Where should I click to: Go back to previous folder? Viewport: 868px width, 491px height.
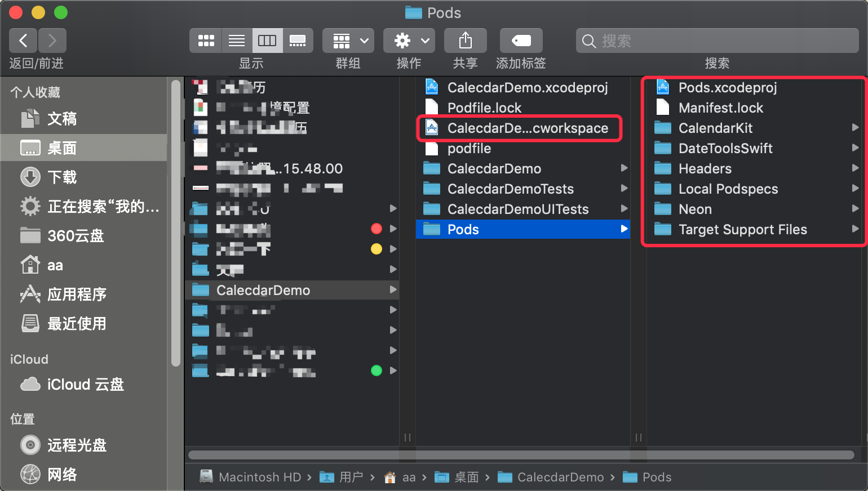[23, 41]
